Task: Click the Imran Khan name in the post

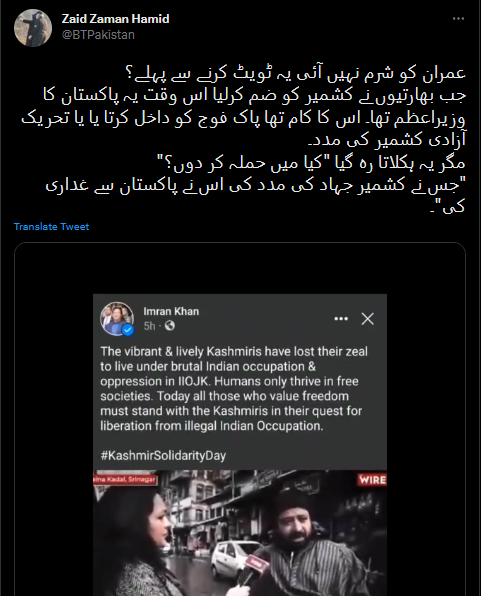Action: tap(171, 311)
